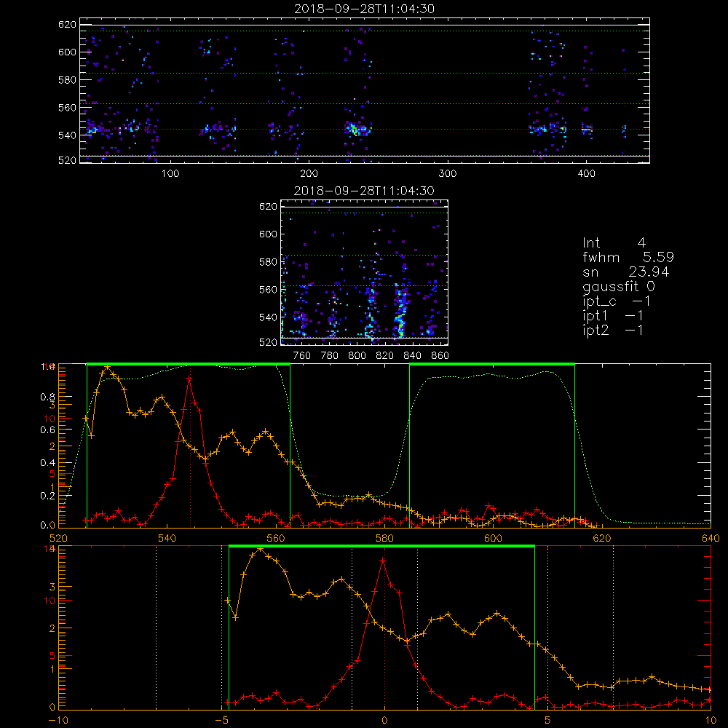Click the 'ipt2 -1' text
728x728 pixels.
pyautogui.click(x=613, y=330)
